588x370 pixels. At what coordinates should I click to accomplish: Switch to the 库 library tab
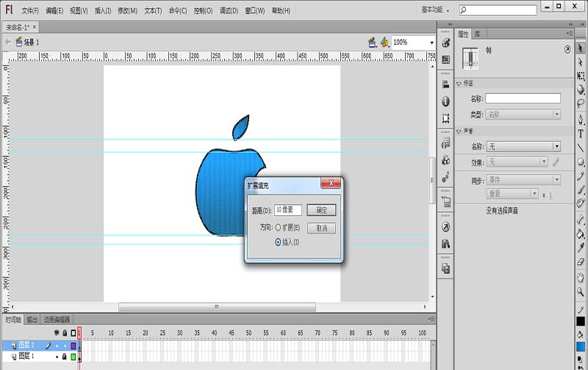pos(477,34)
